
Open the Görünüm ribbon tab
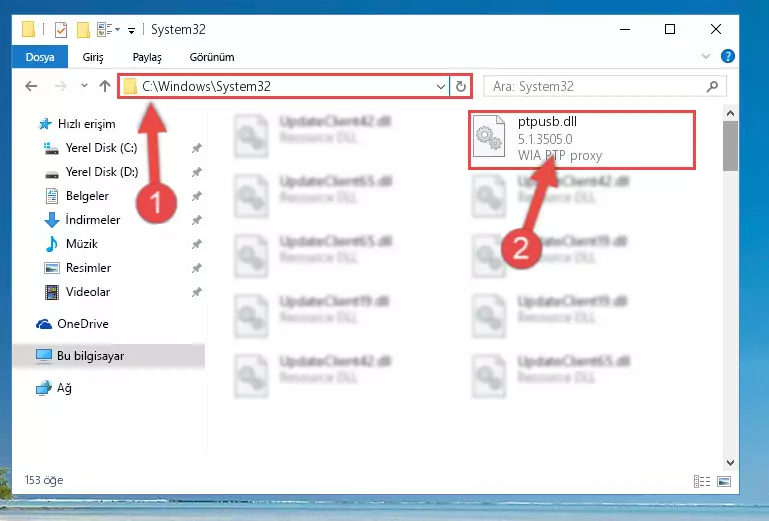212,57
